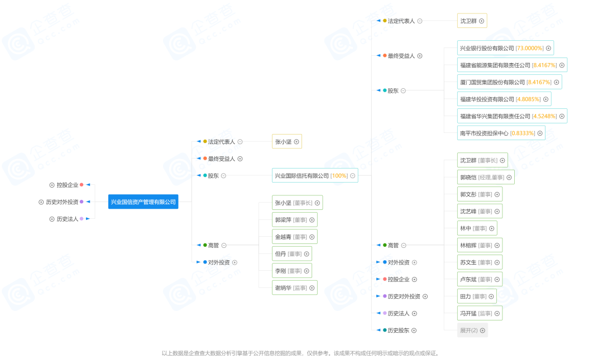Expand plus icon on 苏文生 [董事]
Screen dimensions: 603x364
[497, 262]
